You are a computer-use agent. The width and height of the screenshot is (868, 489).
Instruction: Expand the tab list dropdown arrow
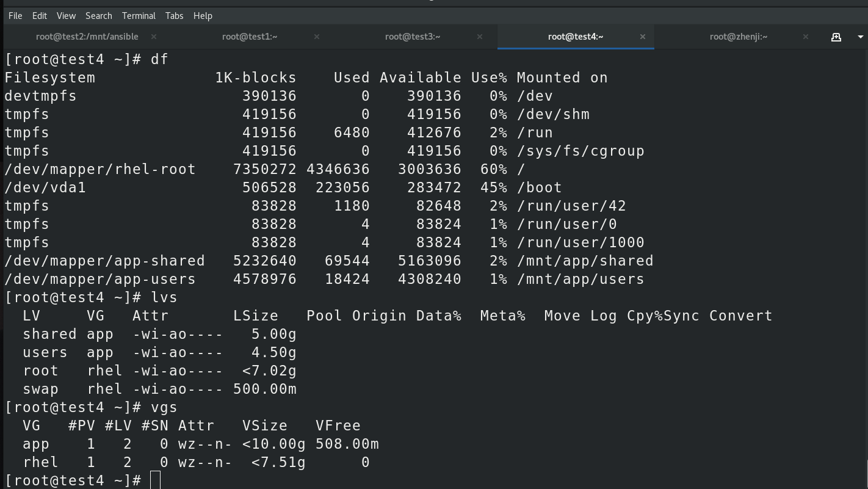861,37
